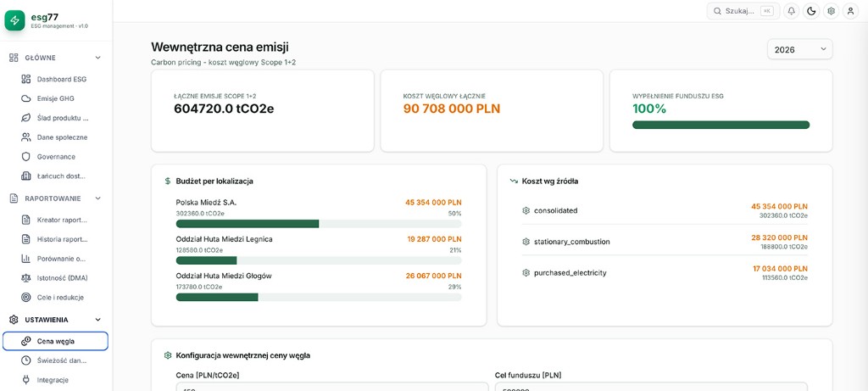Click the Świeżość danych clock icon
The width and height of the screenshot is (868, 391).
pos(25,360)
